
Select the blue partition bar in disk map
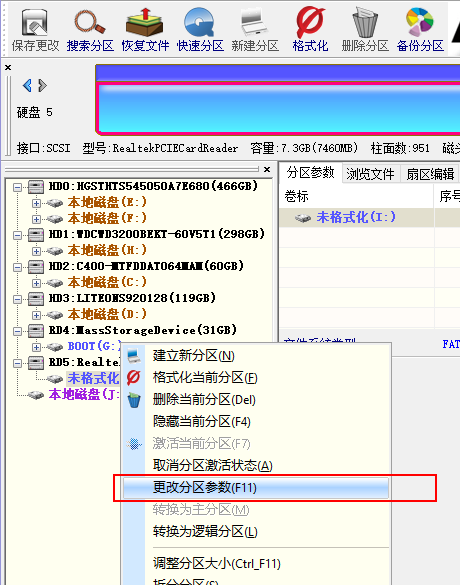click(278, 108)
